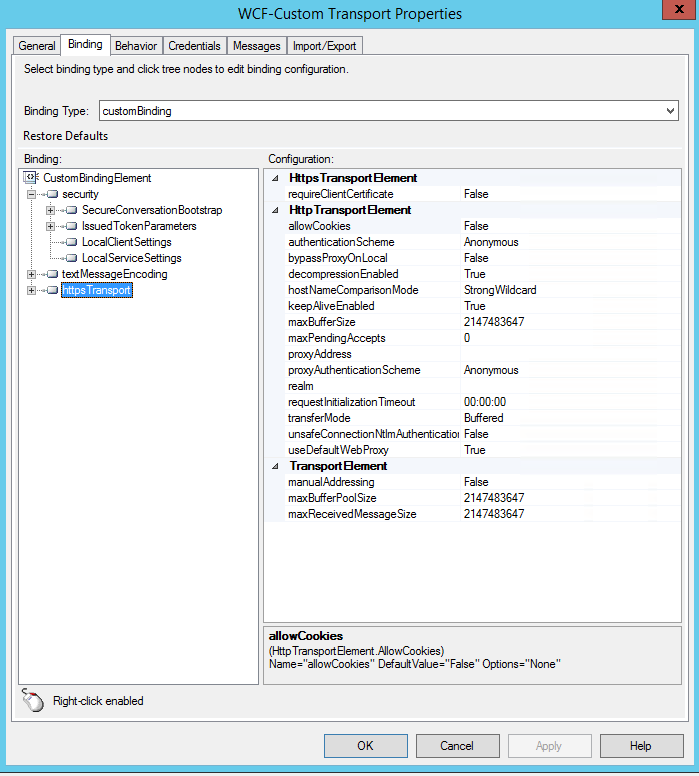Edit the authenticationScheme value Anonymous

570,242
